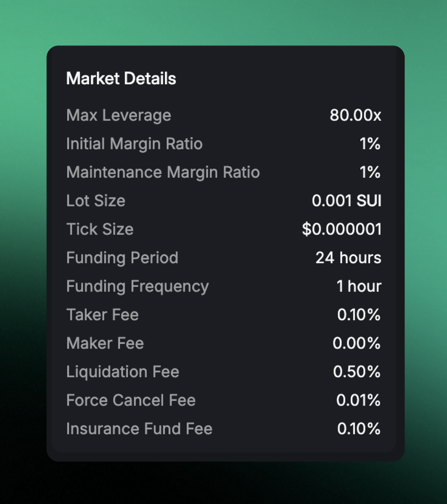
Task: Select the 0.01% Force Cancel Fee value
Action: tap(358, 400)
